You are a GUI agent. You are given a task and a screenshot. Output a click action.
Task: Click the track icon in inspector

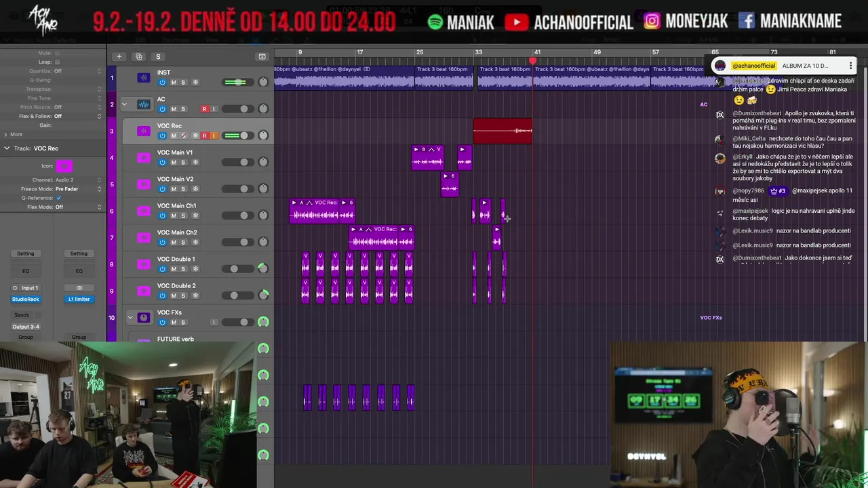coord(64,166)
